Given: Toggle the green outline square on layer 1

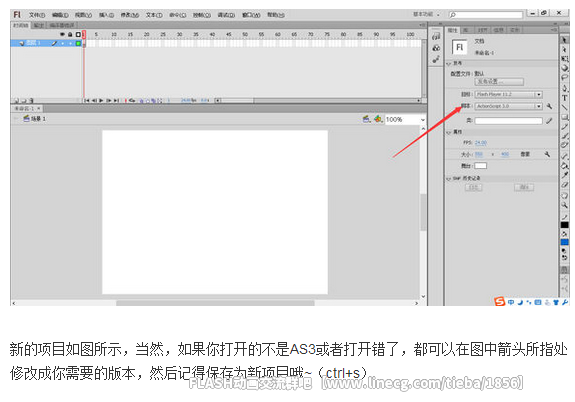Looking at the screenshot, I should (x=78, y=43).
